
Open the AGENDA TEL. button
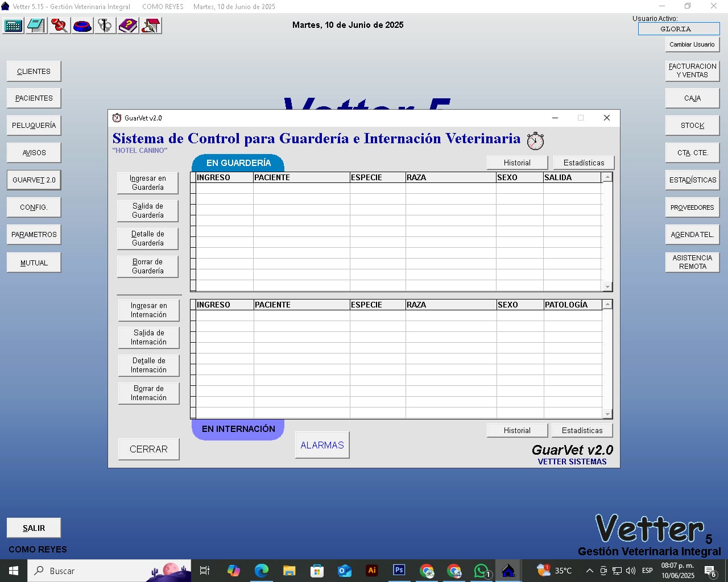pyautogui.click(x=692, y=235)
